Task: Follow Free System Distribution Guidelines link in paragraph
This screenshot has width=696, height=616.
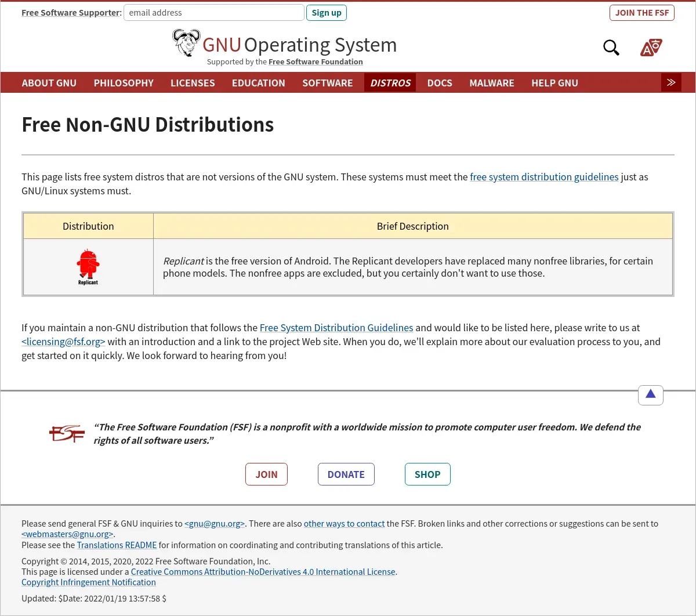Action: [x=336, y=328]
